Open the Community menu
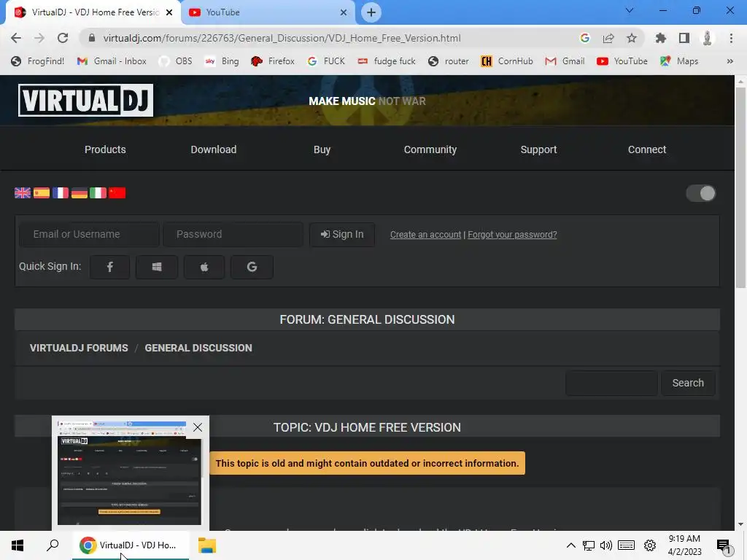The height and width of the screenshot is (560, 747). (430, 149)
